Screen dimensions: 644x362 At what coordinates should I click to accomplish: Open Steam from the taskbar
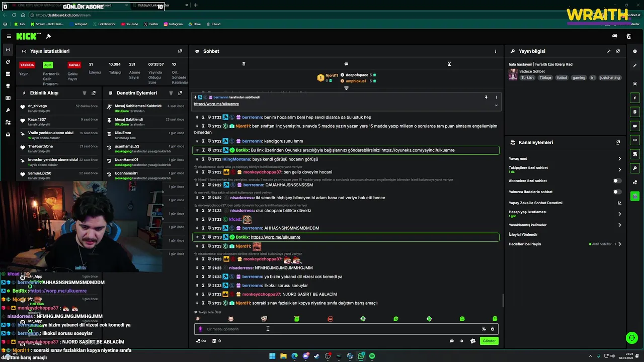pos(316,356)
